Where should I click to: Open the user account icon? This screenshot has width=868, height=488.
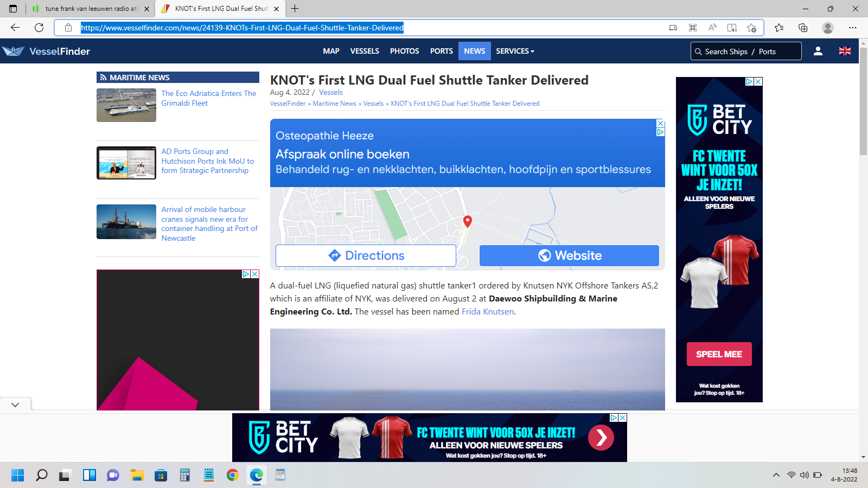point(818,51)
